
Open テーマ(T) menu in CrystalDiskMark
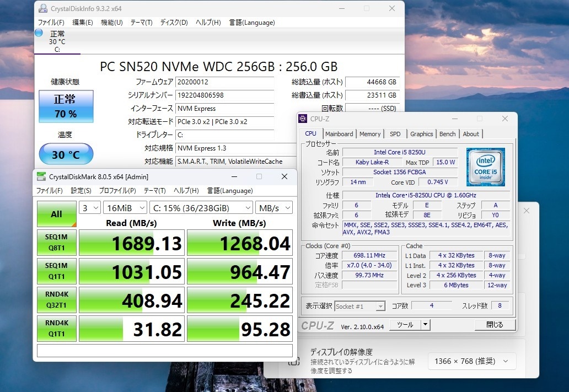(x=154, y=191)
